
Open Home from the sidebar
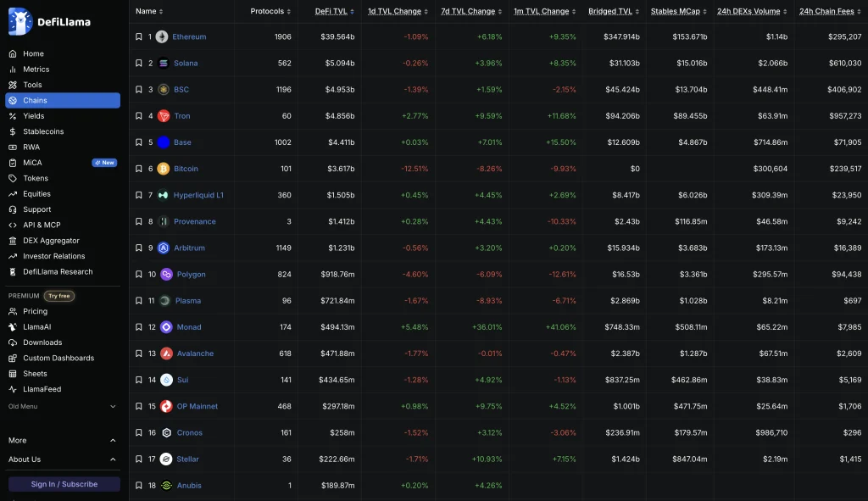(x=33, y=53)
